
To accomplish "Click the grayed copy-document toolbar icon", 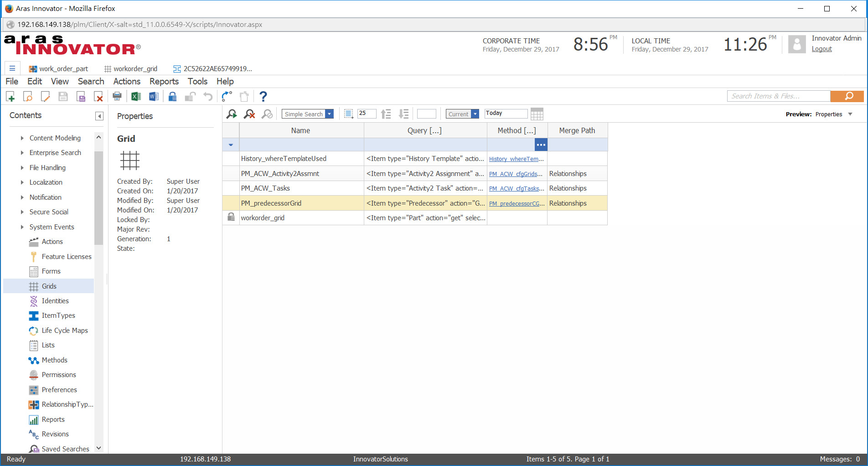I will coord(244,96).
